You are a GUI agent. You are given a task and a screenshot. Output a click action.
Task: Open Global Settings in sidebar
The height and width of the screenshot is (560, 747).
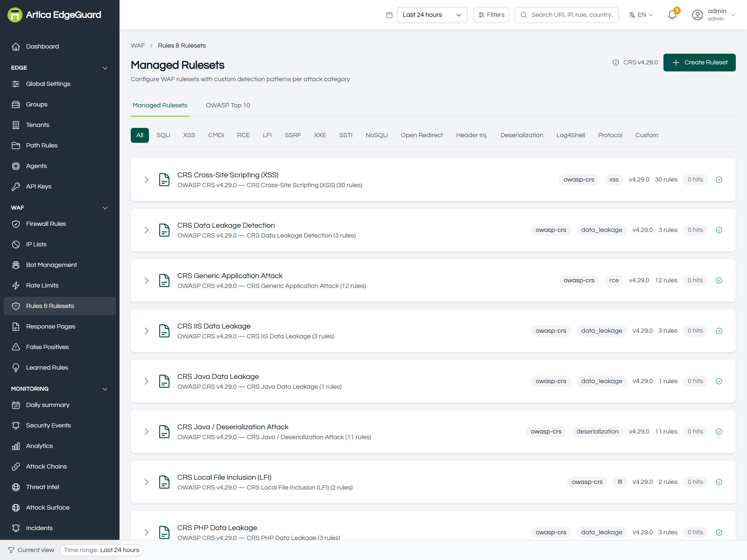tap(60, 84)
